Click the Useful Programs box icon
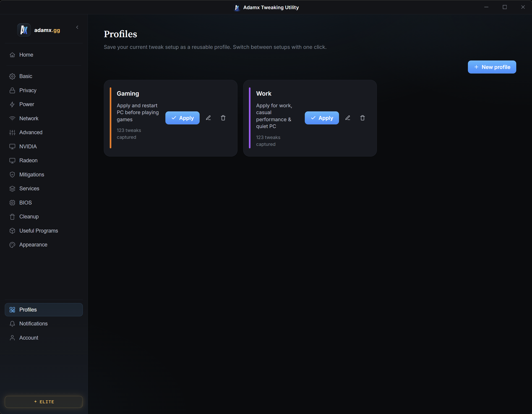The width and height of the screenshot is (532, 414). 12,231
